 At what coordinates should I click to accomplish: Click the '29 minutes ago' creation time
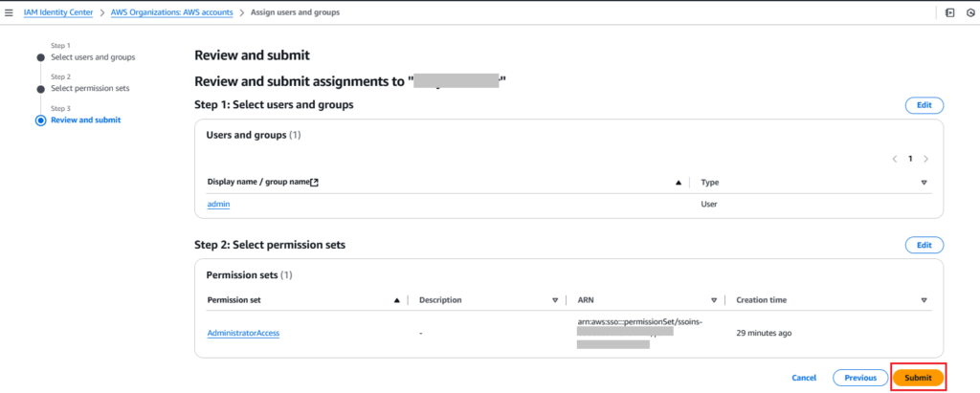pyautogui.click(x=764, y=333)
